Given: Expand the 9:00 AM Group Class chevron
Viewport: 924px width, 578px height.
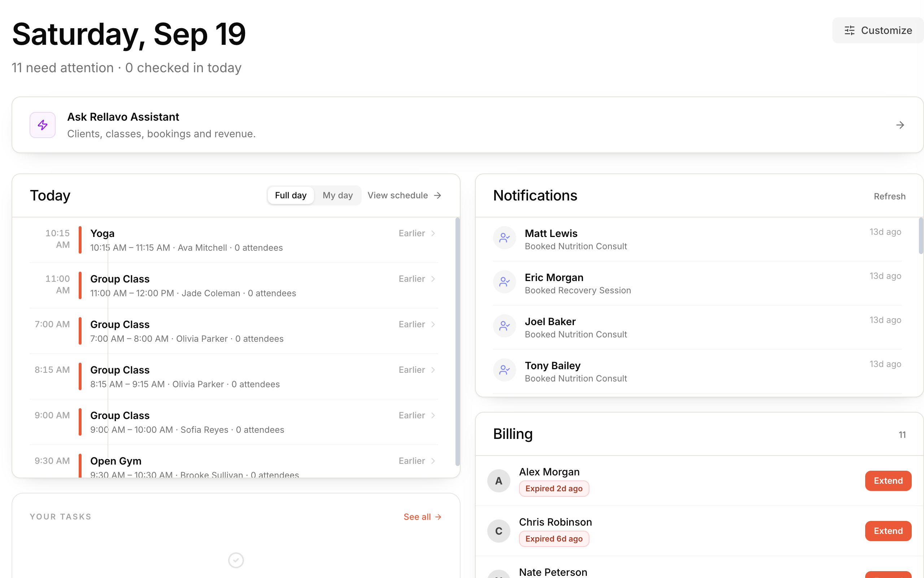Looking at the screenshot, I should 433,415.
